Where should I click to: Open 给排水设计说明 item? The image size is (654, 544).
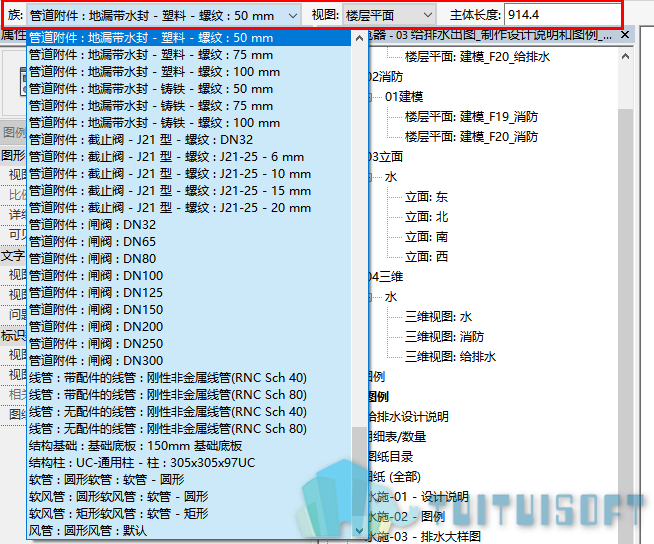pos(409,416)
